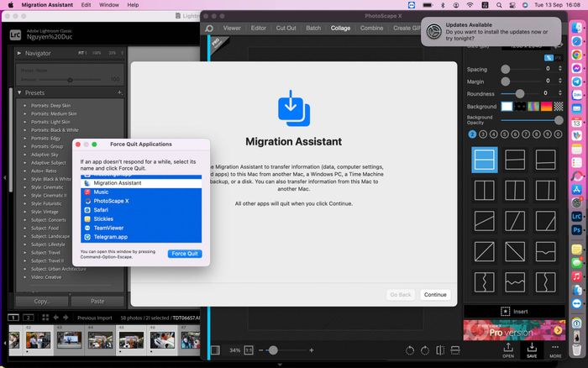
Task: Select 2-photo collage count circle
Action: 472,134
